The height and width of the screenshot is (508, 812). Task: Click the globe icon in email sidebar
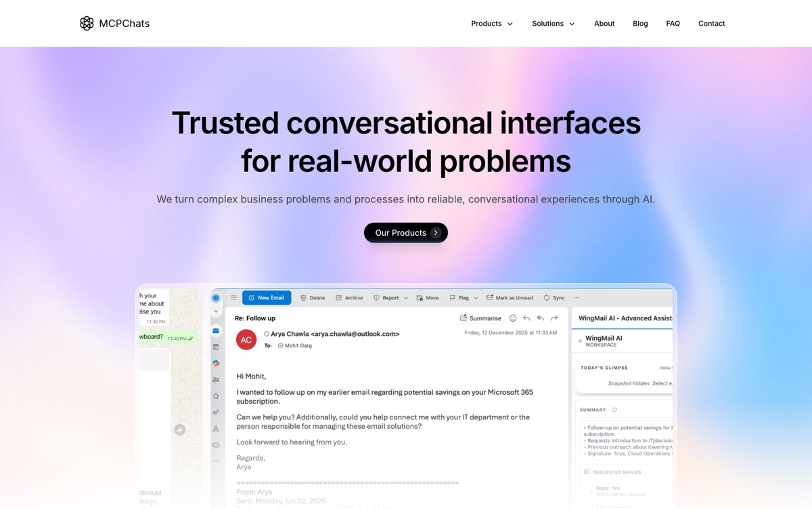216,298
